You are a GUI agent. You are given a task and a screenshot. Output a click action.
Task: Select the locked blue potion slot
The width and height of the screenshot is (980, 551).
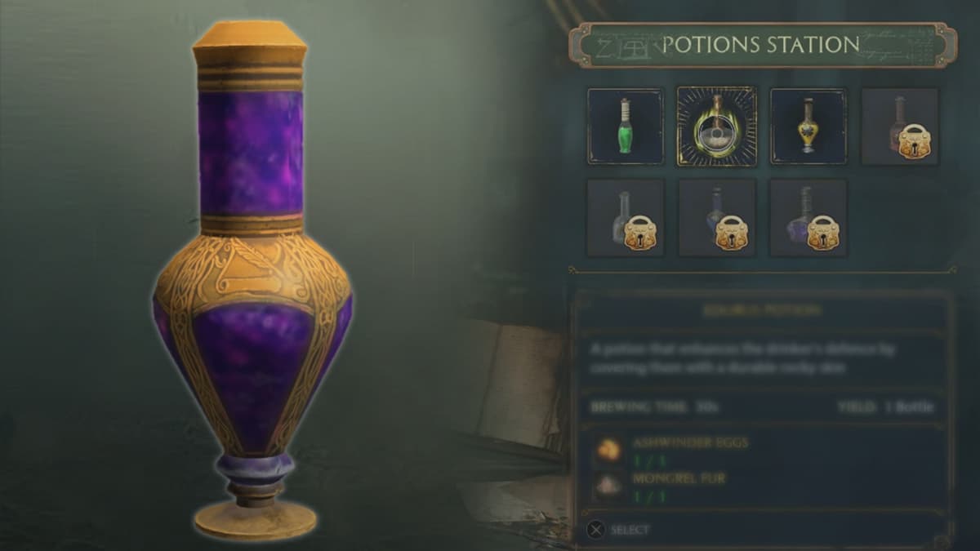(x=717, y=218)
